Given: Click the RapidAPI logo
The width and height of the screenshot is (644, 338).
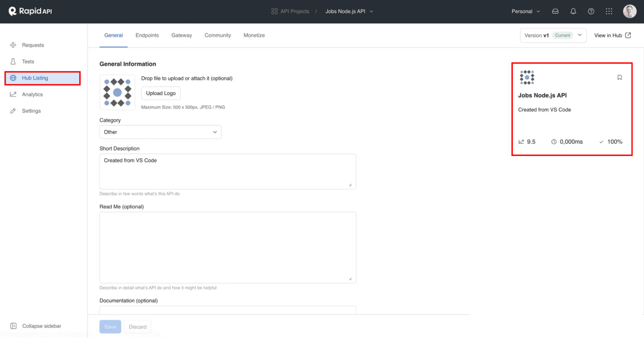Looking at the screenshot, I should (x=30, y=11).
